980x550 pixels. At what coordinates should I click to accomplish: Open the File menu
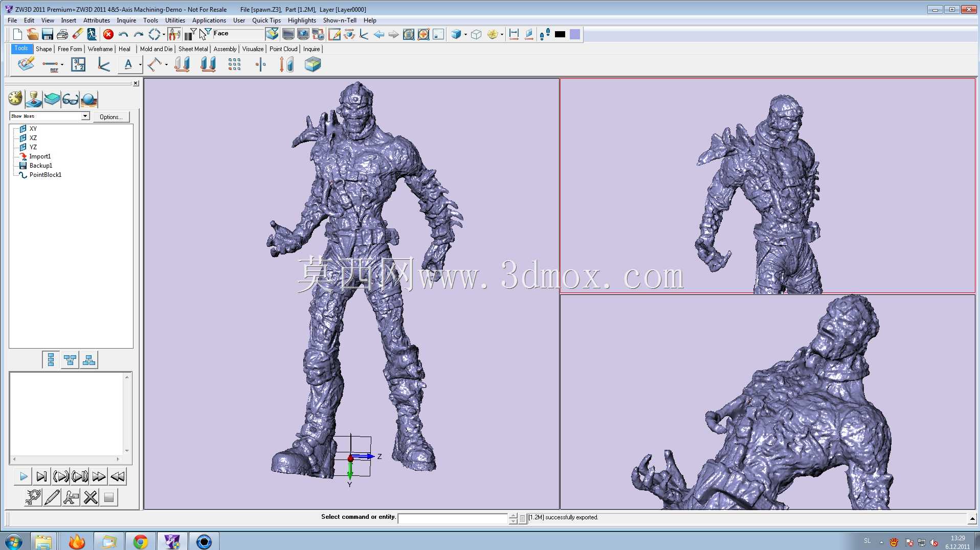[x=12, y=20]
